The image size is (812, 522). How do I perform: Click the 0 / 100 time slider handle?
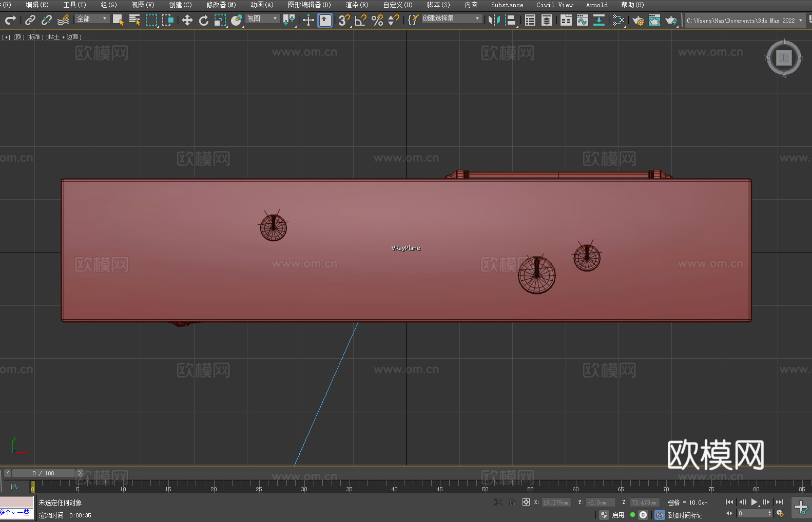[x=44, y=473]
